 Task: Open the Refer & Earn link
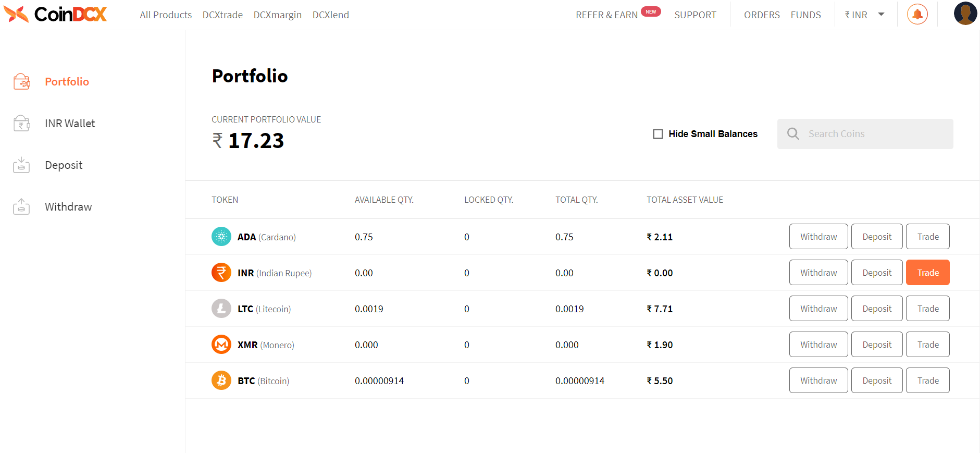pyautogui.click(x=606, y=15)
